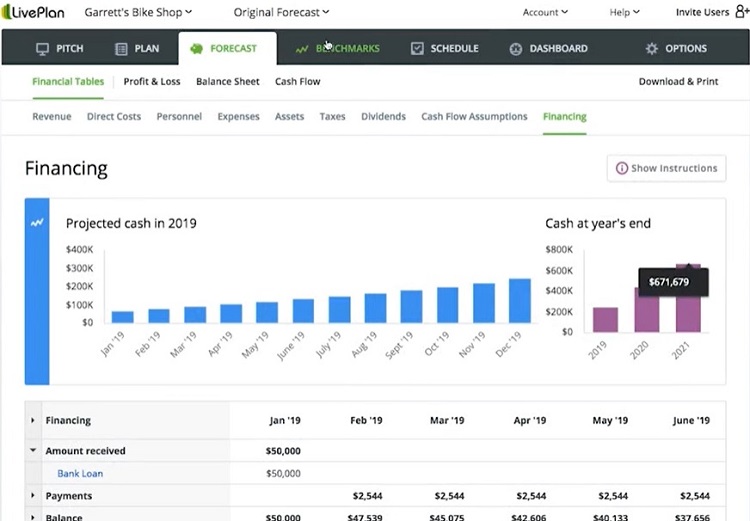The height and width of the screenshot is (521, 750).
Task: Click the blue chart panel trend icon
Action: (x=37, y=222)
